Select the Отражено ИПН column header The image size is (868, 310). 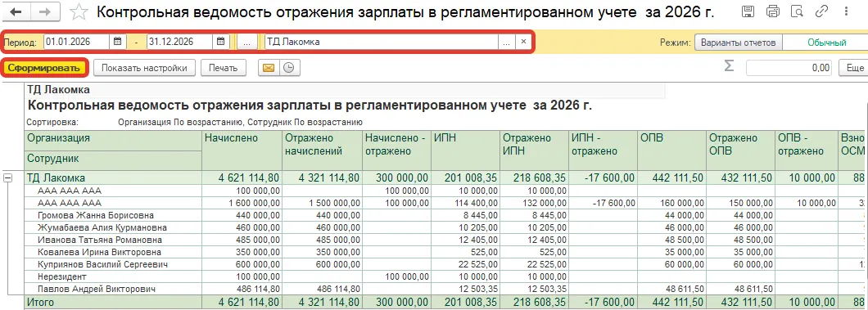pos(534,151)
